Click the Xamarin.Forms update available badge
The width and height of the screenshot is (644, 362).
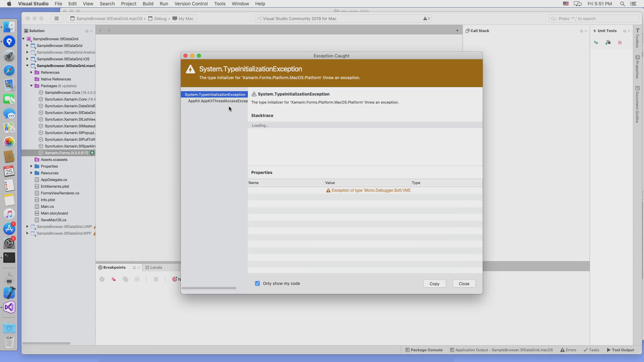point(92,153)
